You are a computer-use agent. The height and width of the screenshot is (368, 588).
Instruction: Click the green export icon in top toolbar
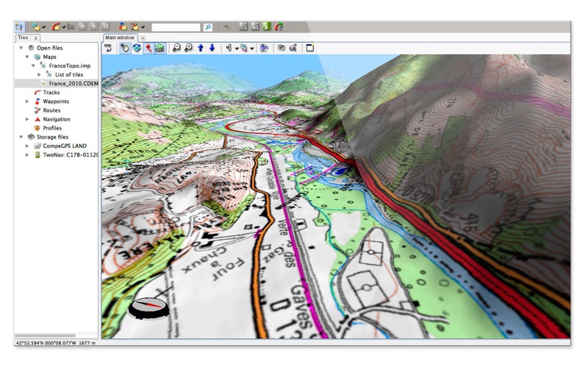tap(267, 26)
